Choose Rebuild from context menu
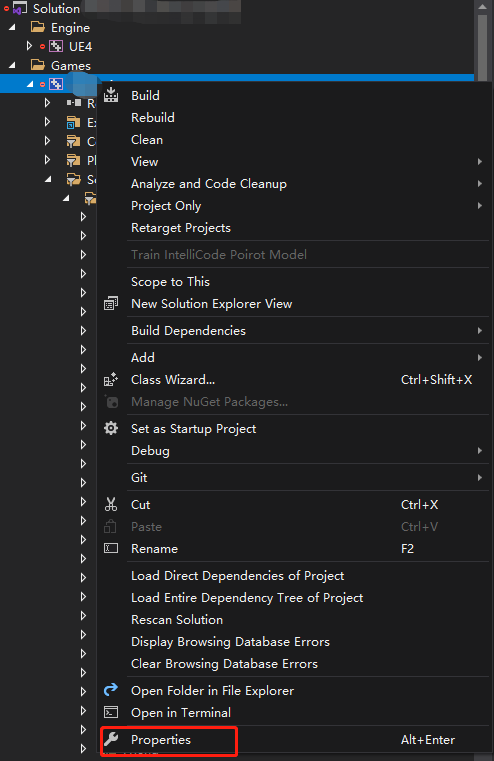The height and width of the screenshot is (761, 494). click(x=153, y=117)
